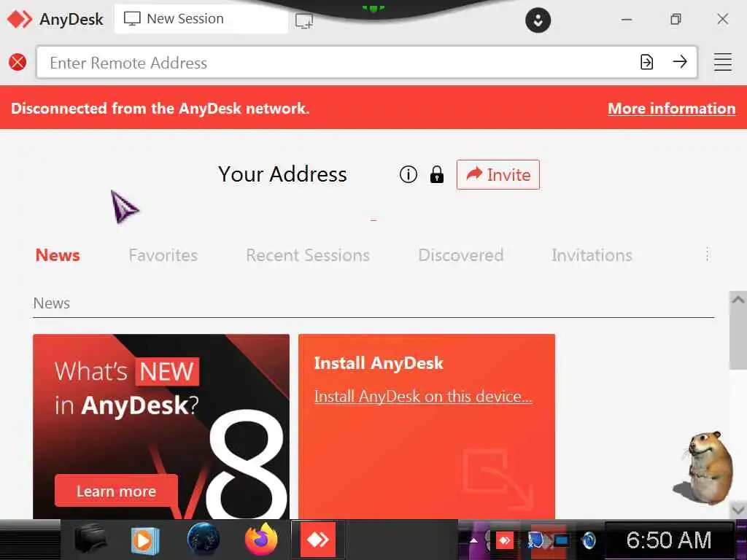Click the AnyDesk system tray icon
Viewport: 747px width, 560px height.
[505, 540]
